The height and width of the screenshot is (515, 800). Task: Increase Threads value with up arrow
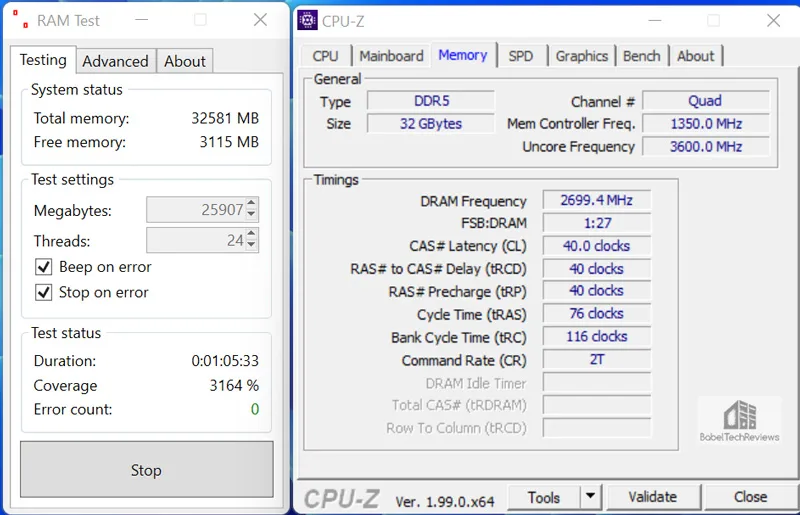[x=251, y=234]
